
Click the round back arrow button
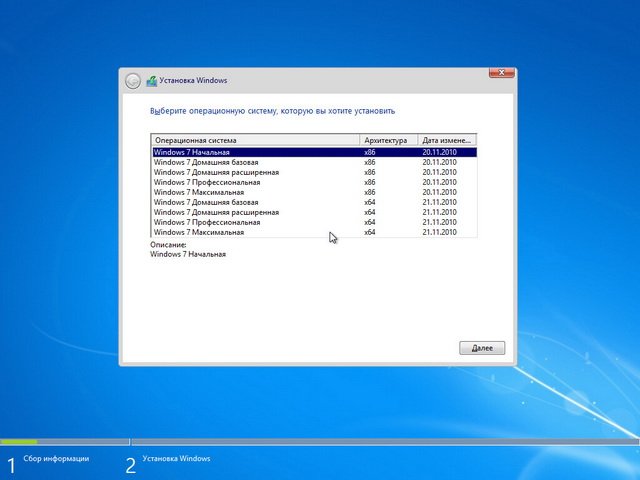click(133, 81)
